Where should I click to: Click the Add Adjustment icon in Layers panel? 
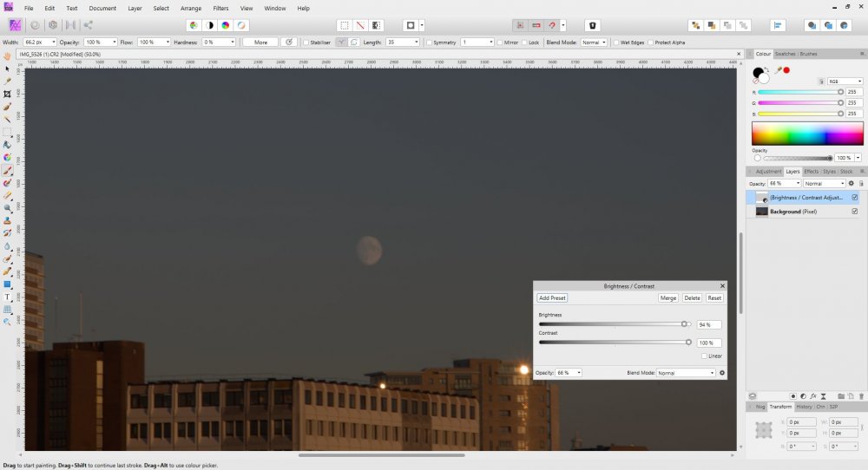pos(803,396)
